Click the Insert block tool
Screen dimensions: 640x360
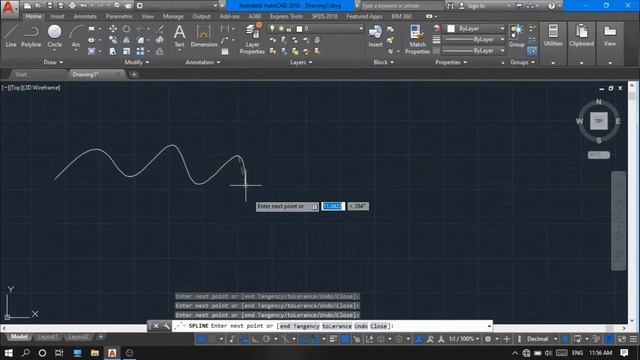click(x=375, y=36)
